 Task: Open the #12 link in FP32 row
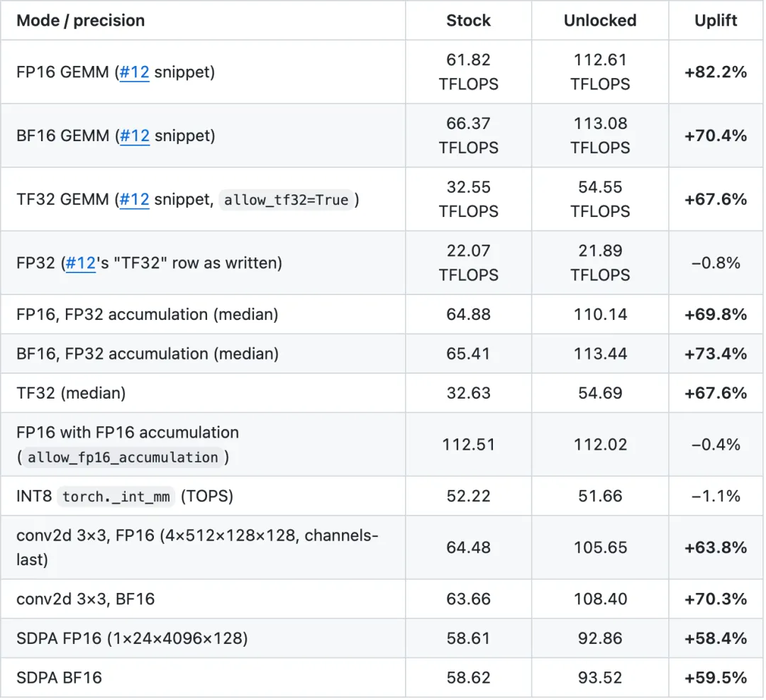(x=81, y=263)
